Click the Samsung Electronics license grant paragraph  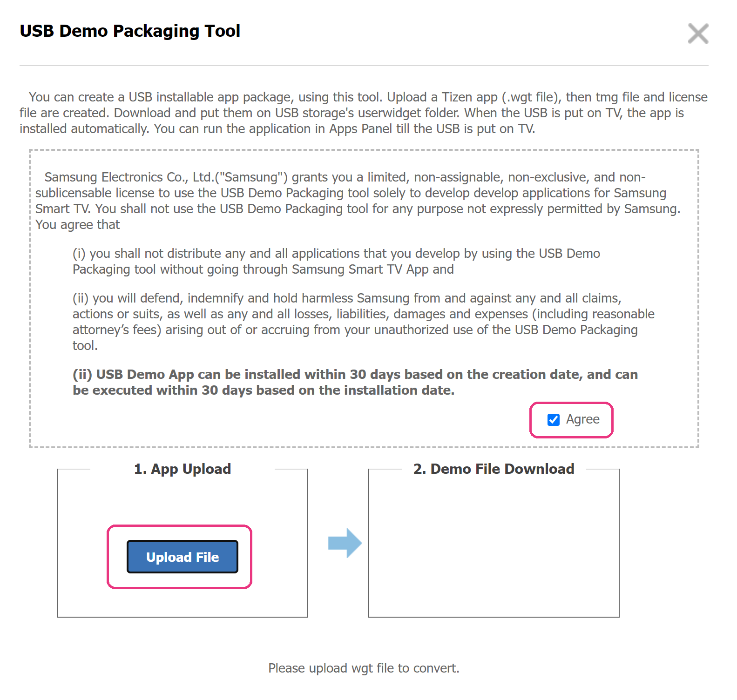tap(358, 193)
